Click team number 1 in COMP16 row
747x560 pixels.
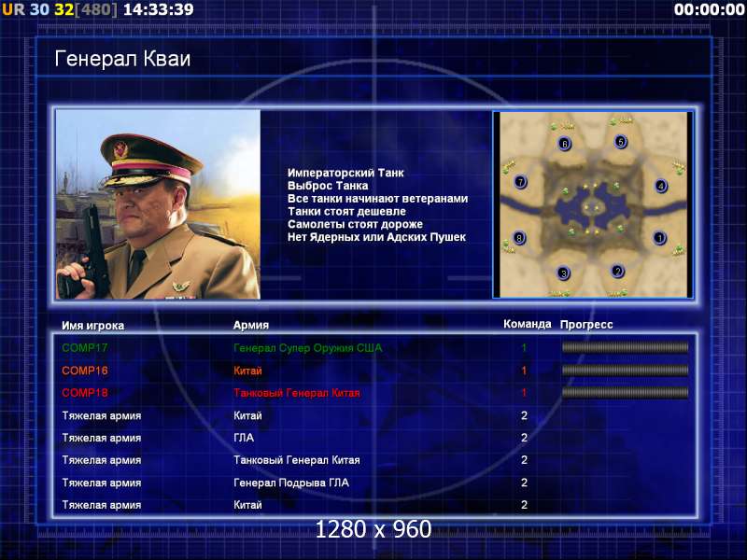click(x=524, y=371)
